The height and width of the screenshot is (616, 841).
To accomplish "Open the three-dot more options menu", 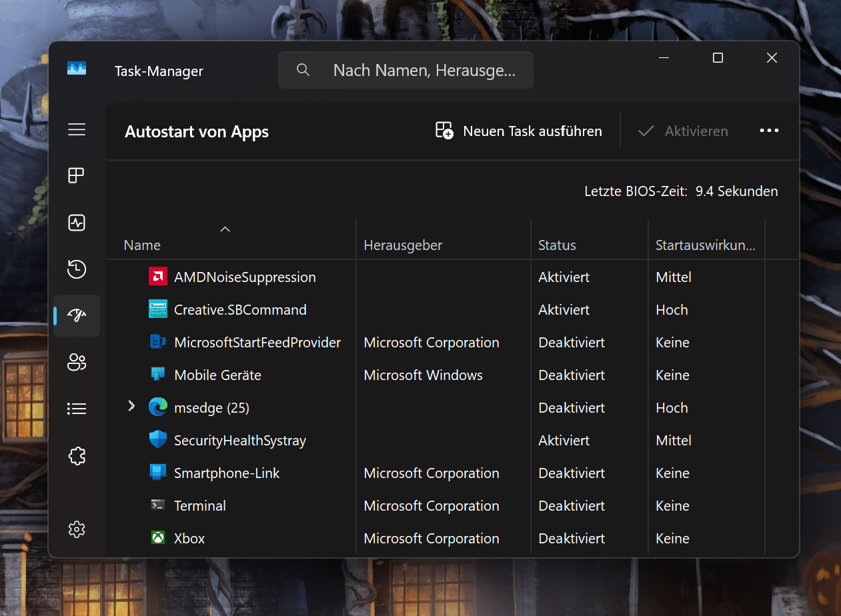I will [769, 131].
